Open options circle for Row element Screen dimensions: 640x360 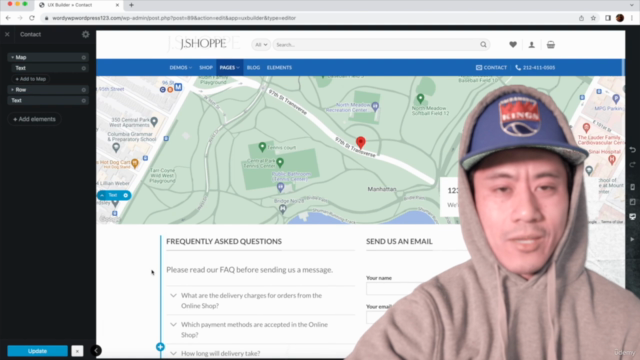[x=84, y=90]
